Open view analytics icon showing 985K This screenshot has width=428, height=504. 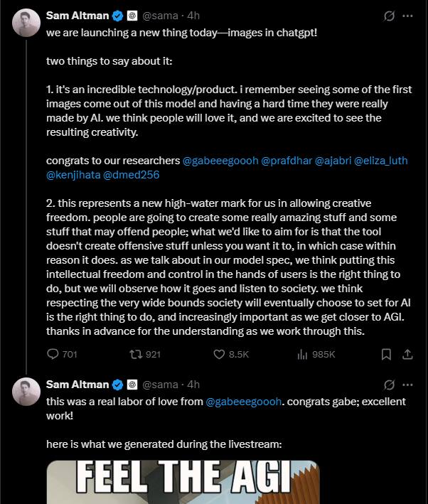[x=302, y=354]
